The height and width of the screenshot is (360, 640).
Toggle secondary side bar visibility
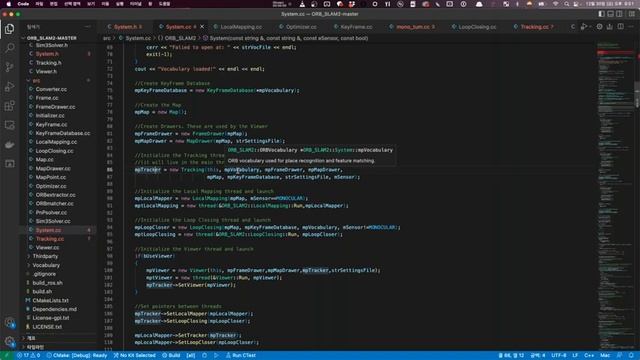click(620, 14)
